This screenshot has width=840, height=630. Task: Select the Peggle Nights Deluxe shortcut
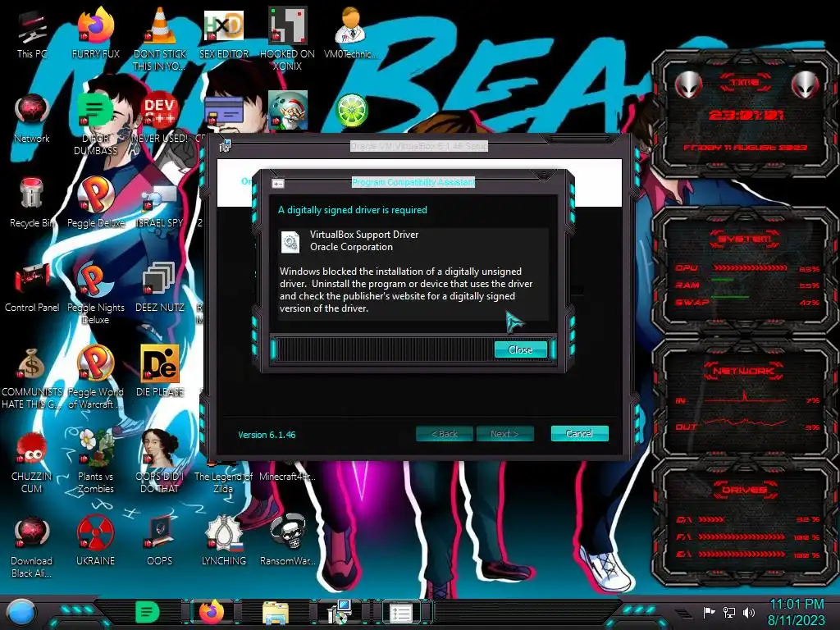click(x=96, y=294)
